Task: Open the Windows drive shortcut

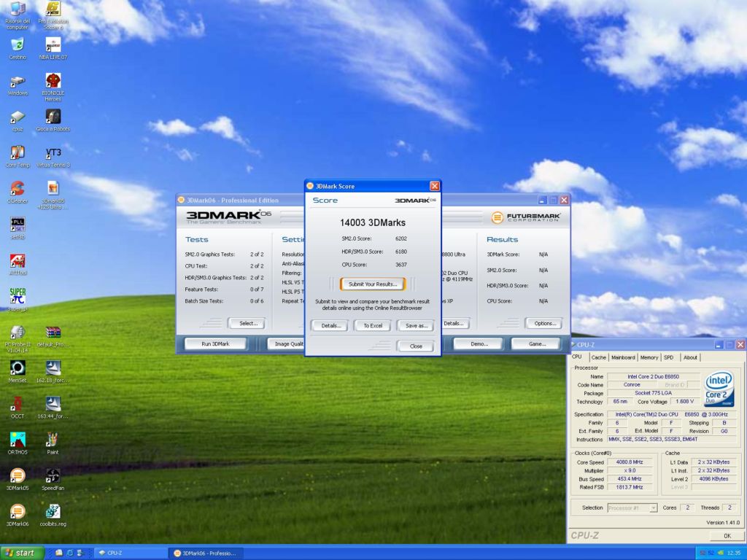Action: coord(18,85)
